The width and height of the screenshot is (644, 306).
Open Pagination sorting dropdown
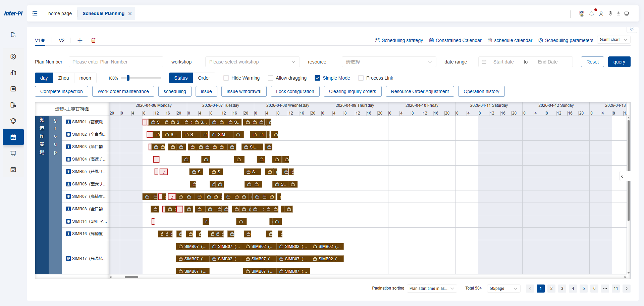(432, 289)
